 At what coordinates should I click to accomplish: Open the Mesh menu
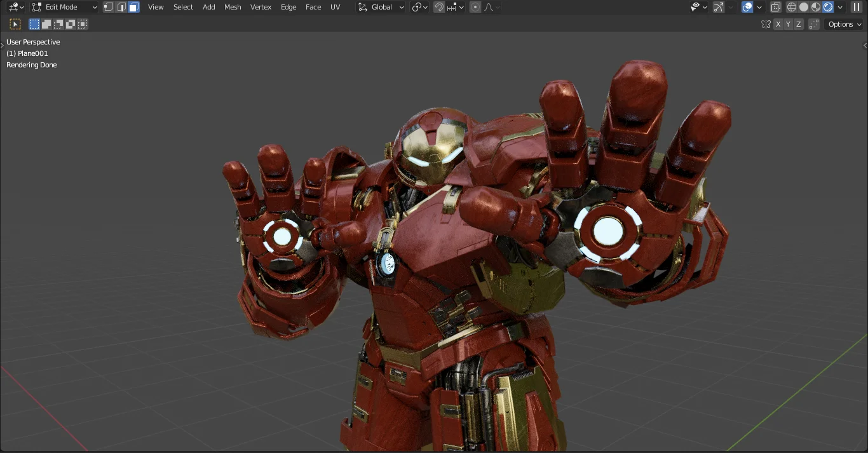point(233,7)
